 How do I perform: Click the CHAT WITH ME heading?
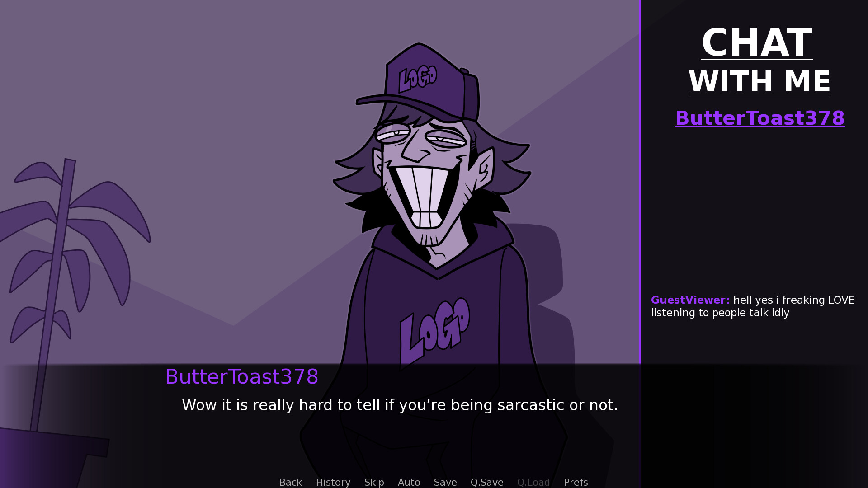pyautogui.click(x=758, y=60)
